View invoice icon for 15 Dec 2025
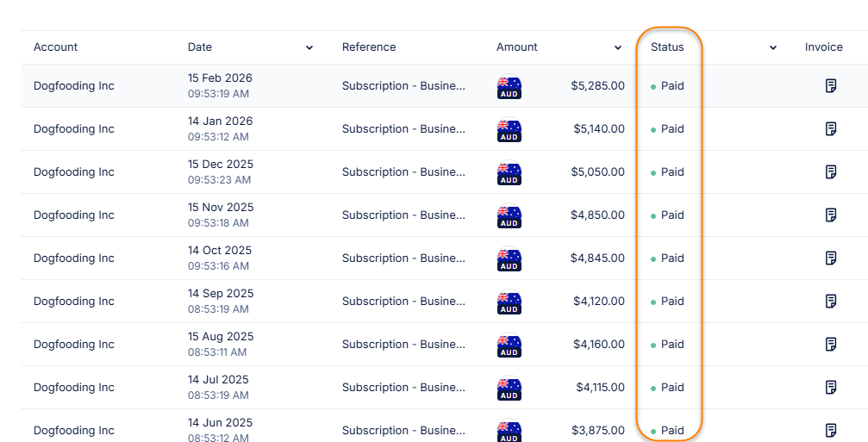 coord(831,172)
